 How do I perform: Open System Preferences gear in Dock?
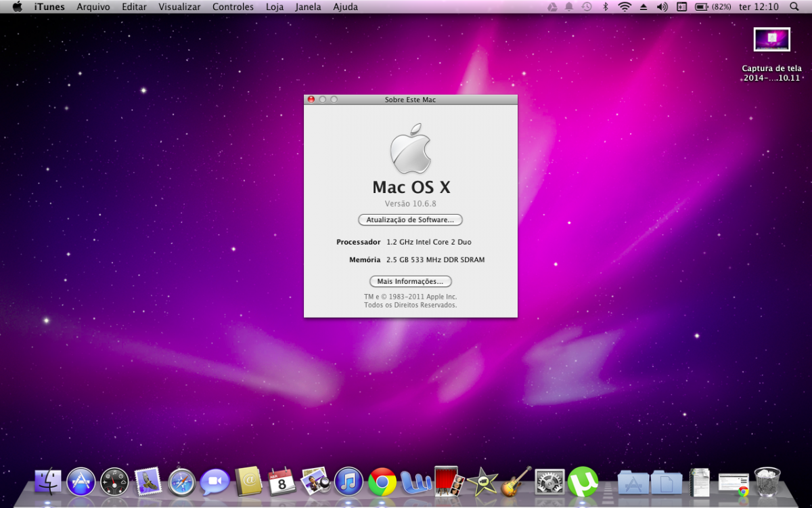coord(549,482)
